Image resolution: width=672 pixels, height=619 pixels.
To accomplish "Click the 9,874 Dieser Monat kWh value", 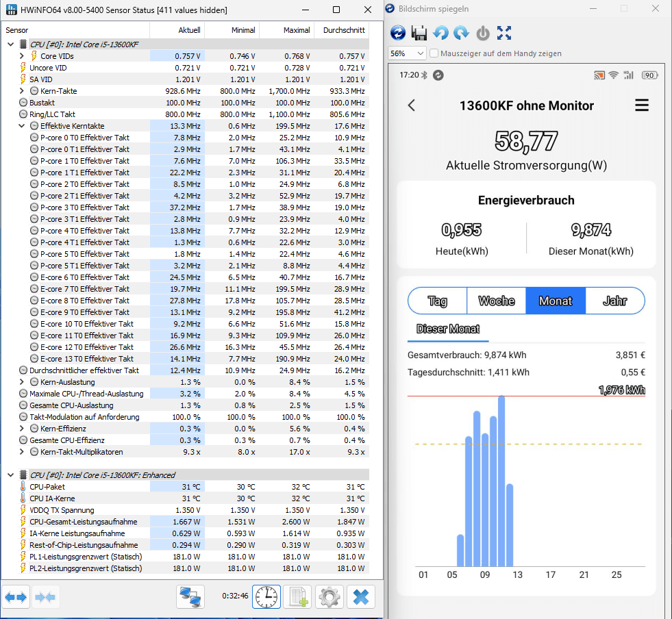I will pyautogui.click(x=591, y=230).
